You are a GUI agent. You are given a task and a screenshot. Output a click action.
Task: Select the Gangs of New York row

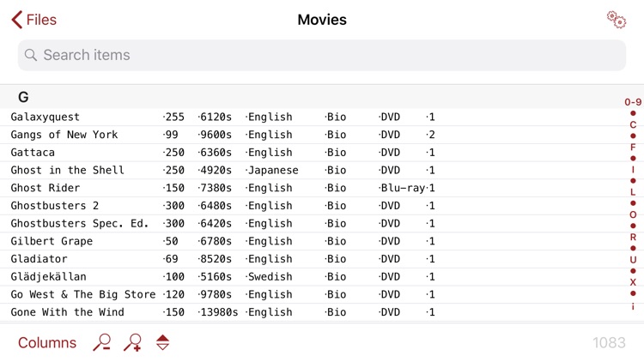[x=223, y=135]
